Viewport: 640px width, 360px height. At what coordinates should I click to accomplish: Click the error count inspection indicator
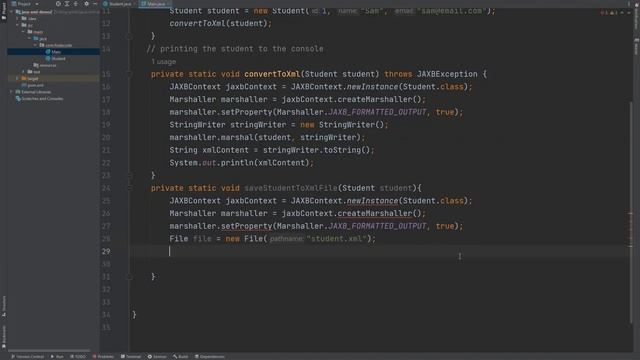[x=603, y=12]
